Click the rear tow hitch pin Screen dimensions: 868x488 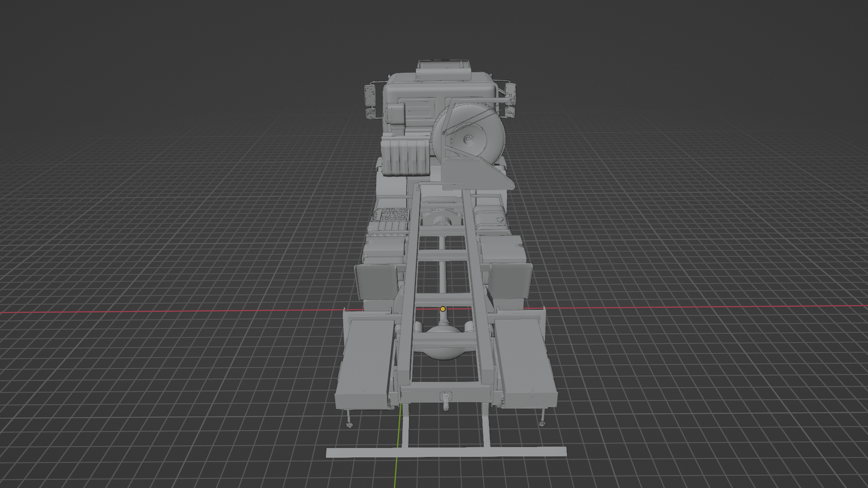pyautogui.click(x=446, y=400)
